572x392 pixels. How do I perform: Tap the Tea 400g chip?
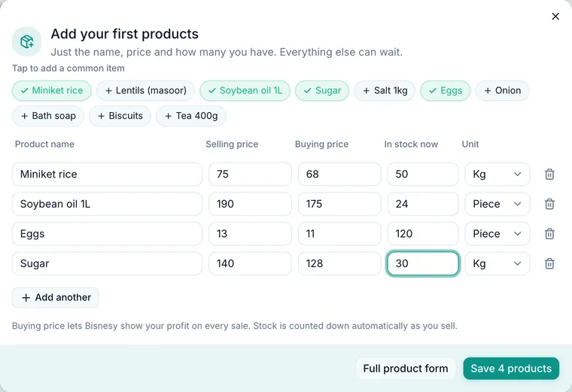click(x=191, y=116)
